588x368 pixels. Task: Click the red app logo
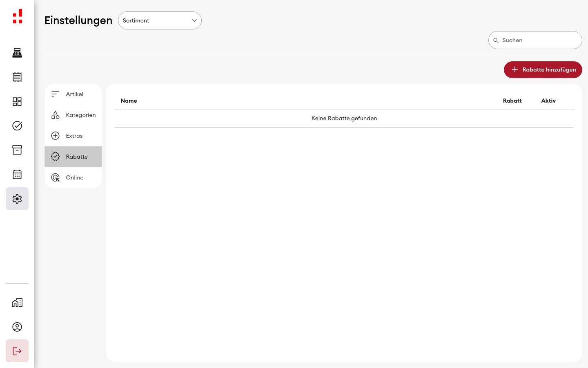[x=18, y=16]
